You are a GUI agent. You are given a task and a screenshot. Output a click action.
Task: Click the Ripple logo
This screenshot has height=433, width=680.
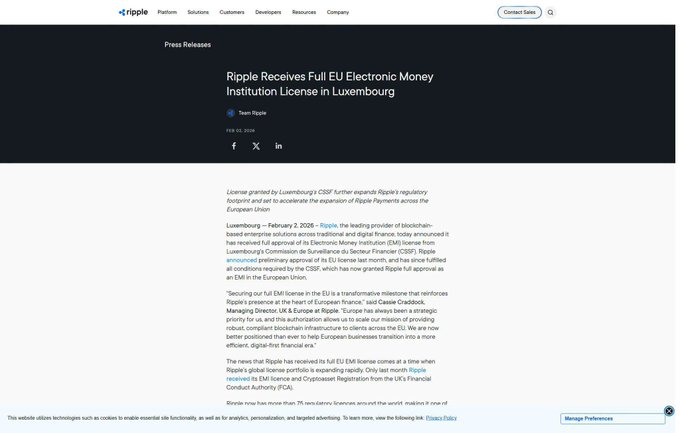(133, 12)
